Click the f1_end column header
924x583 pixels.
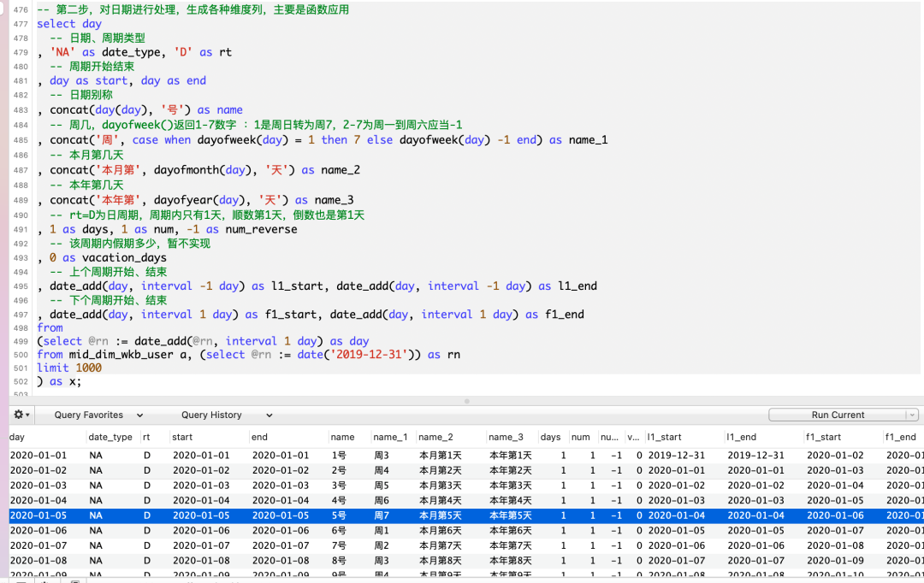coord(900,437)
